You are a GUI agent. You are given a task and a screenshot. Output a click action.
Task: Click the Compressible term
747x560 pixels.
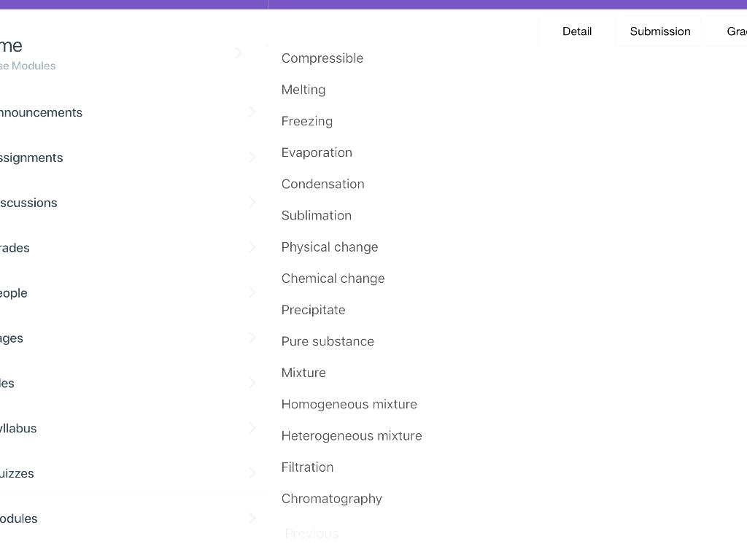click(x=322, y=58)
